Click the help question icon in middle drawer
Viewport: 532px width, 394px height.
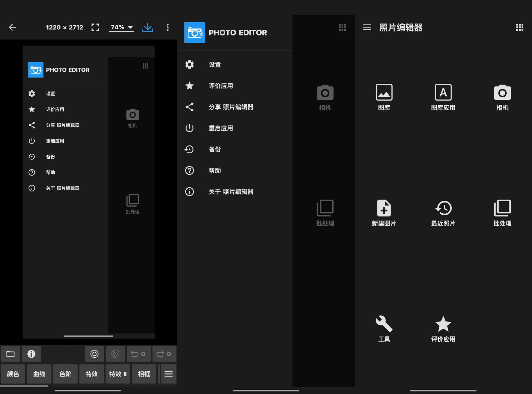click(190, 171)
